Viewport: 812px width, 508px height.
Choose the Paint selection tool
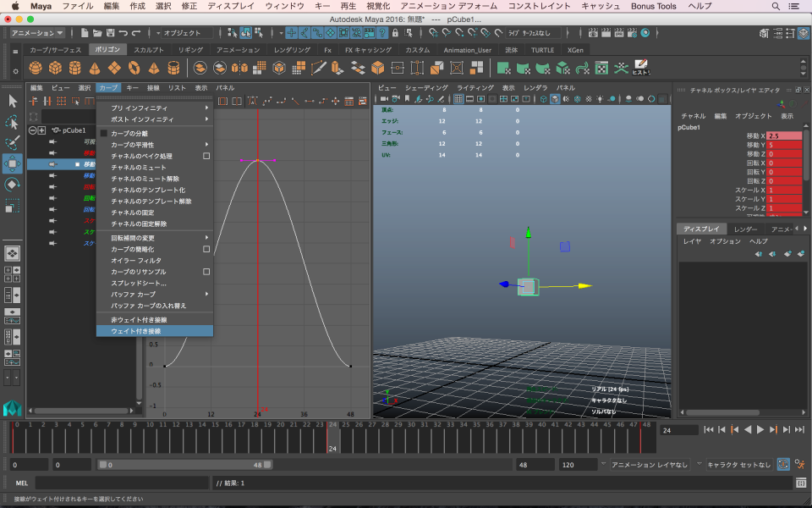(13, 142)
